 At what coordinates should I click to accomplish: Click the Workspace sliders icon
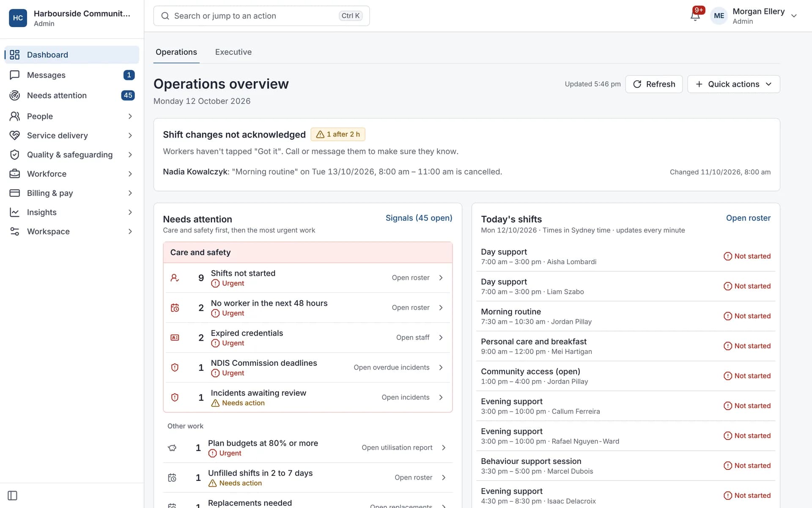pos(15,231)
